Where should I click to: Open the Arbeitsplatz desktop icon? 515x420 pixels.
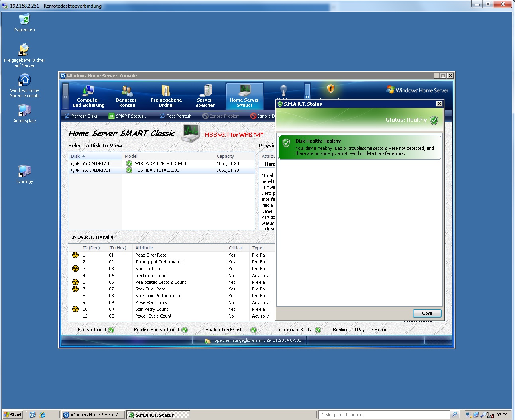click(x=24, y=113)
